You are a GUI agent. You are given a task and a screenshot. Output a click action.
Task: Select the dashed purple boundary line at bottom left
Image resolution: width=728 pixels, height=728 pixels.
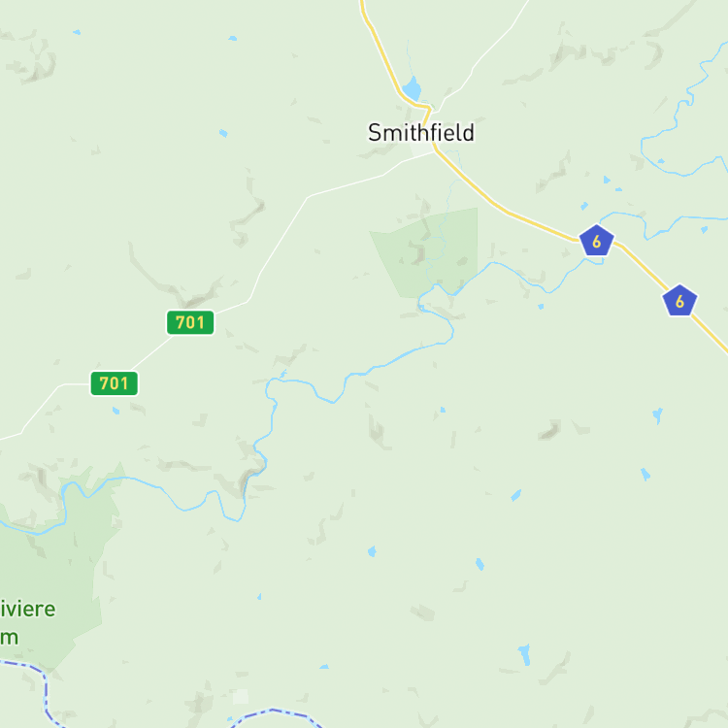pos(35,687)
